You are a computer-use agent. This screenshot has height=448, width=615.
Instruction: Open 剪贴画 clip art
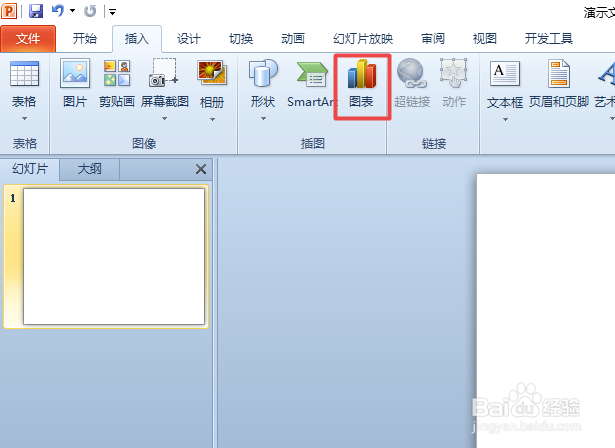tap(117, 84)
